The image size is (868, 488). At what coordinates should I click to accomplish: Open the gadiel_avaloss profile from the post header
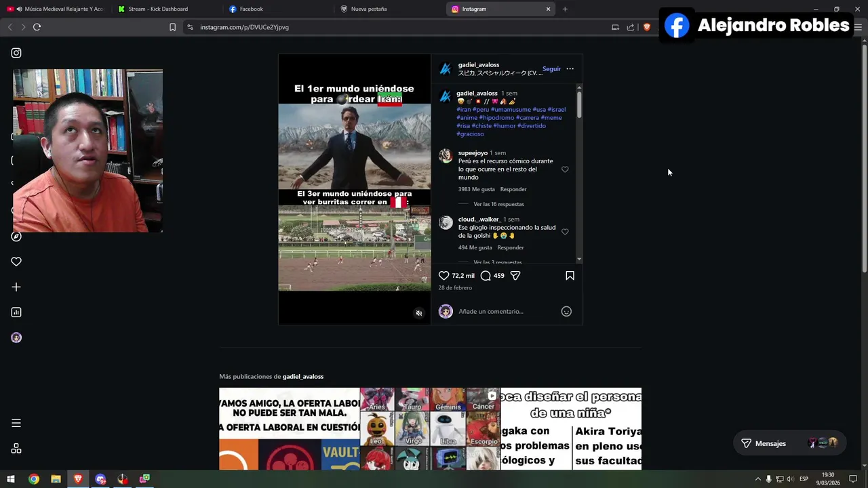(x=479, y=65)
